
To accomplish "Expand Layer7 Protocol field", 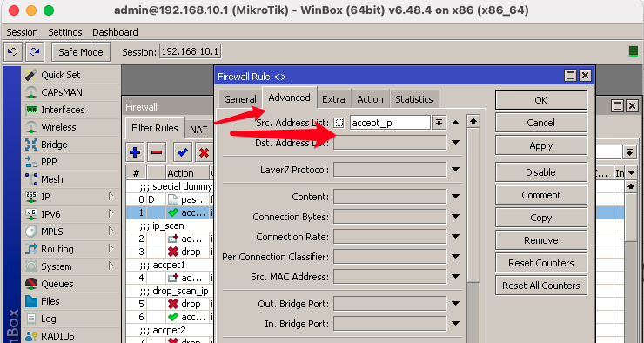I will pyautogui.click(x=455, y=169).
